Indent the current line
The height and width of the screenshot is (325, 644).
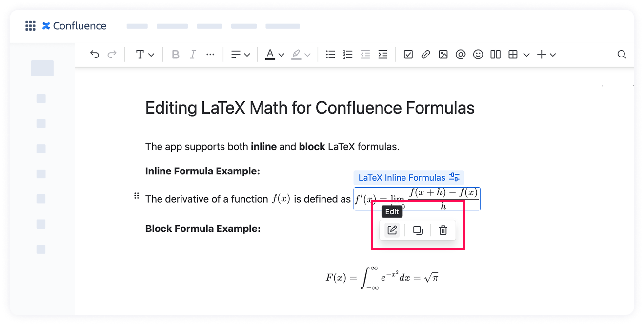[x=383, y=55]
